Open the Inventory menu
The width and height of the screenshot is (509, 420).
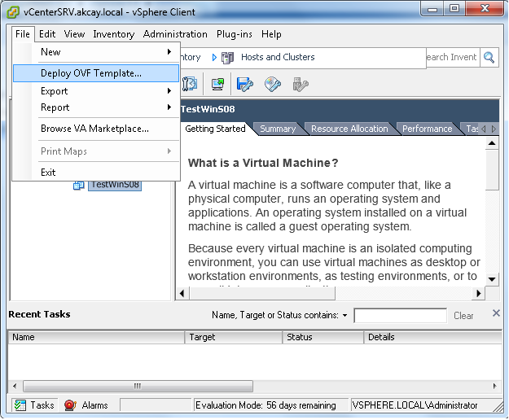(114, 34)
